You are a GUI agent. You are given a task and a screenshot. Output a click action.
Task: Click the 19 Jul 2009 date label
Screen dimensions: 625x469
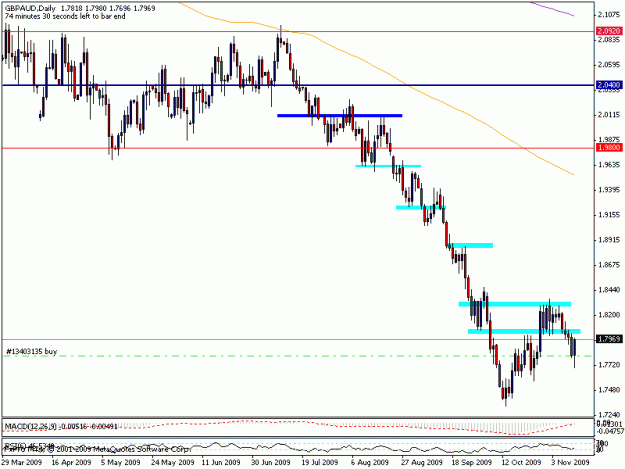coord(320,462)
